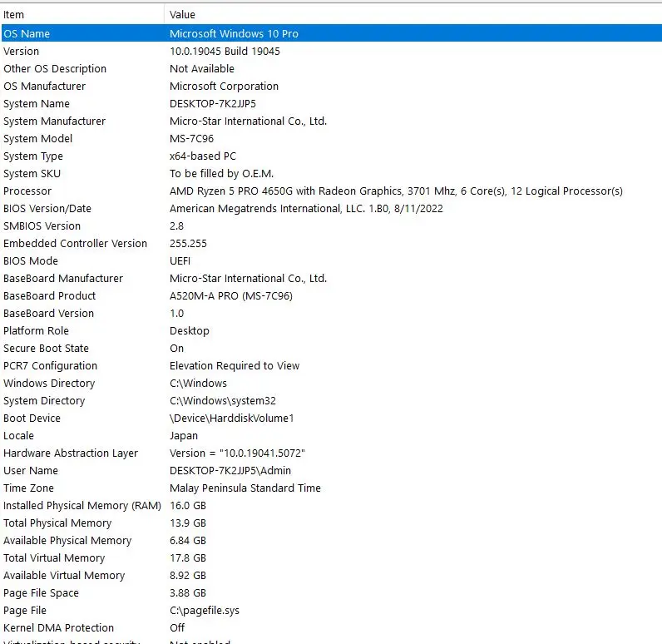This screenshot has height=644, width=662.
Task: Select the Page File row
Action: [x=331, y=610]
